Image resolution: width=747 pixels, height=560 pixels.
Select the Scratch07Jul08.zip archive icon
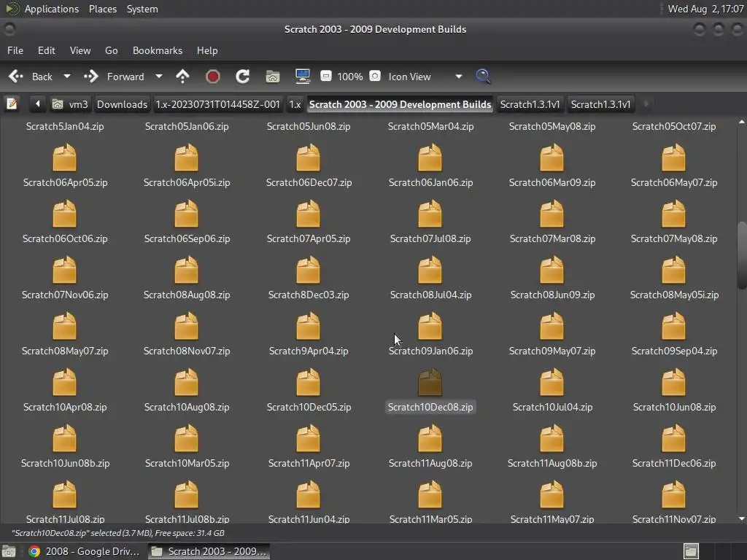pyautogui.click(x=430, y=214)
